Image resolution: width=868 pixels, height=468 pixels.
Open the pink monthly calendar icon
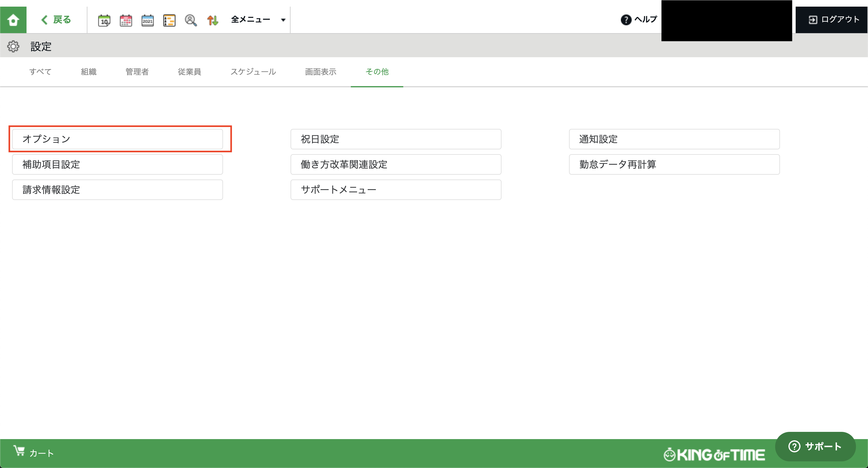tap(126, 20)
